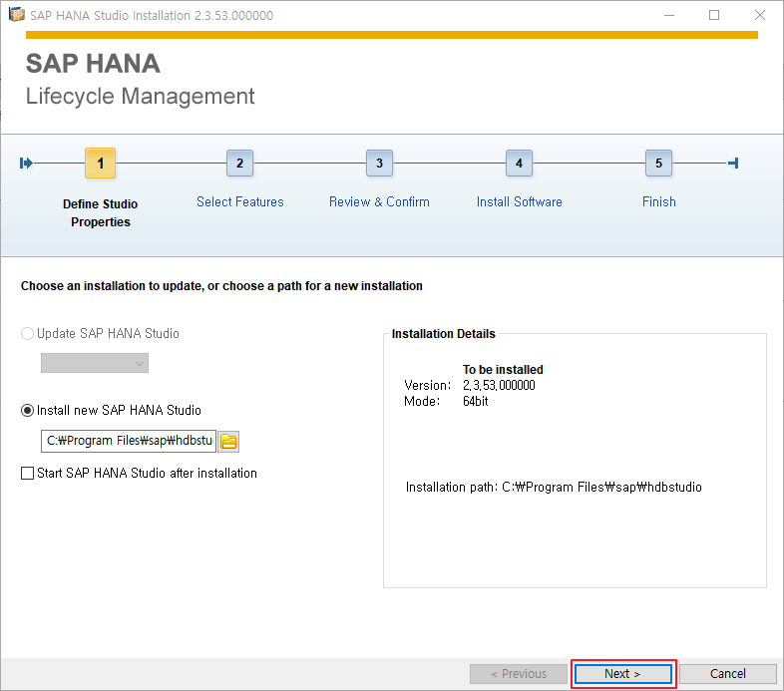The height and width of the screenshot is (691, 784).
Task: Click the Installation path text in details
Action: (554, 487)
